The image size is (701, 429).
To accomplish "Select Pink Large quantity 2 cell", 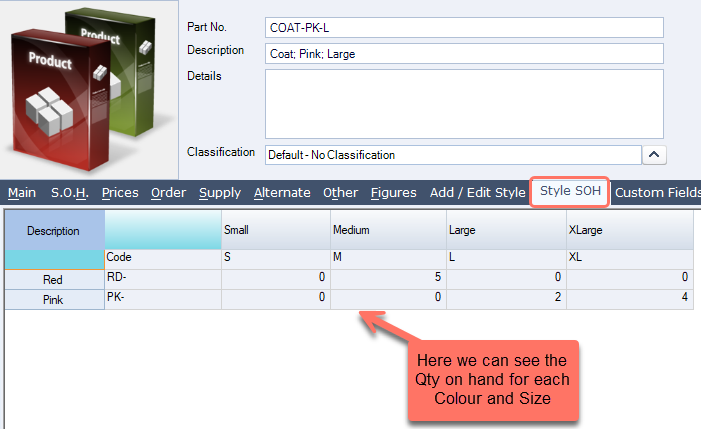I will (x=507, y=299).
